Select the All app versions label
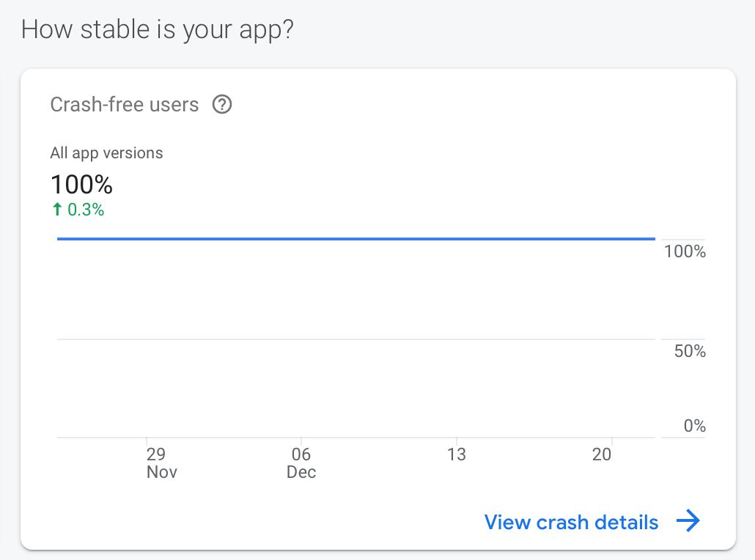Screen dimensions: 755x560 coord(106,153)
